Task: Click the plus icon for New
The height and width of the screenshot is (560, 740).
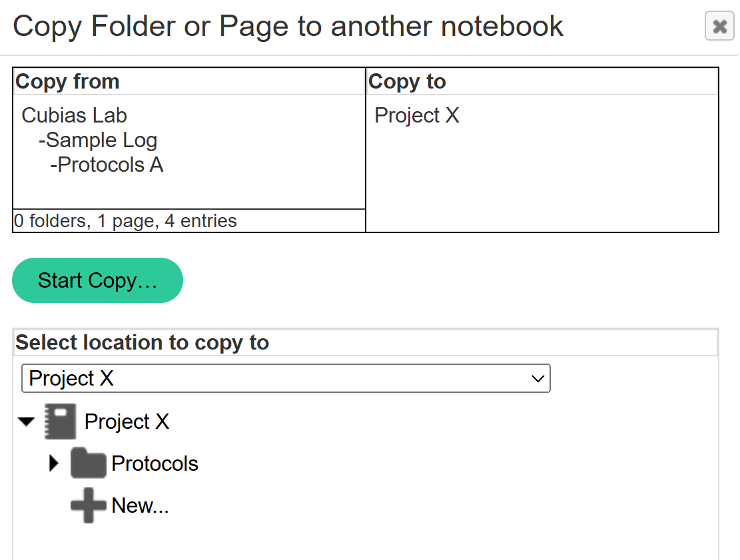Action: 88,505
